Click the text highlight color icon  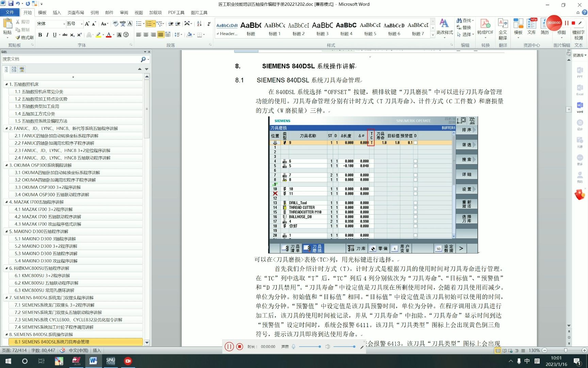click(98, 35)
